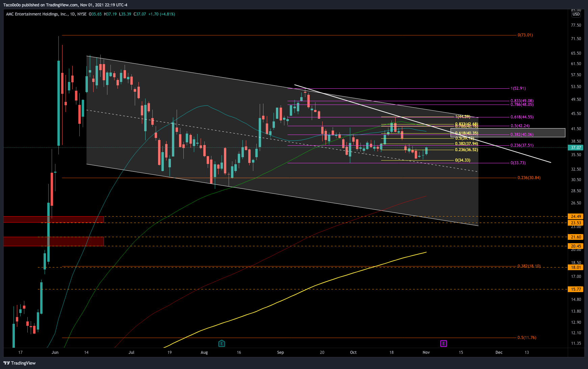Click the Fibonacci label 1(52.91)

[x=518, y=88]
